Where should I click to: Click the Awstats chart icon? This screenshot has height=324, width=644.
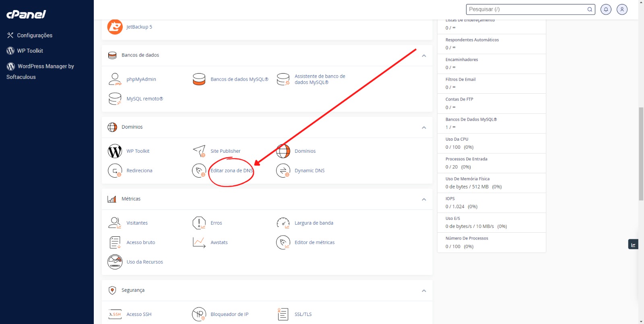pyautogui.click(x=199, y=242)
